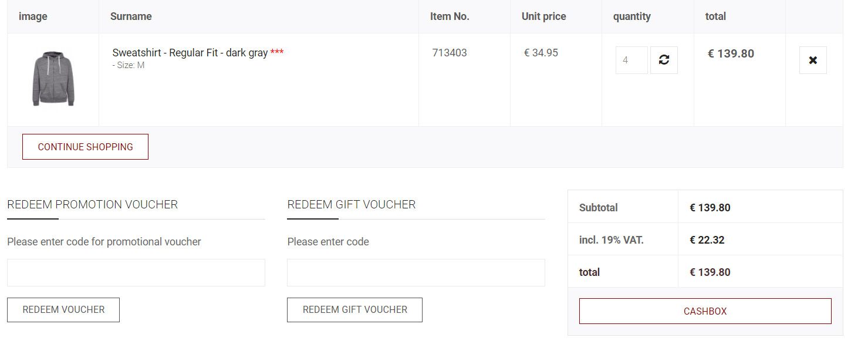Image resolution: width=868 pixels, height=361 pixels.
Task: Click the red asterisks after dark gray
Action: point(277,52)
